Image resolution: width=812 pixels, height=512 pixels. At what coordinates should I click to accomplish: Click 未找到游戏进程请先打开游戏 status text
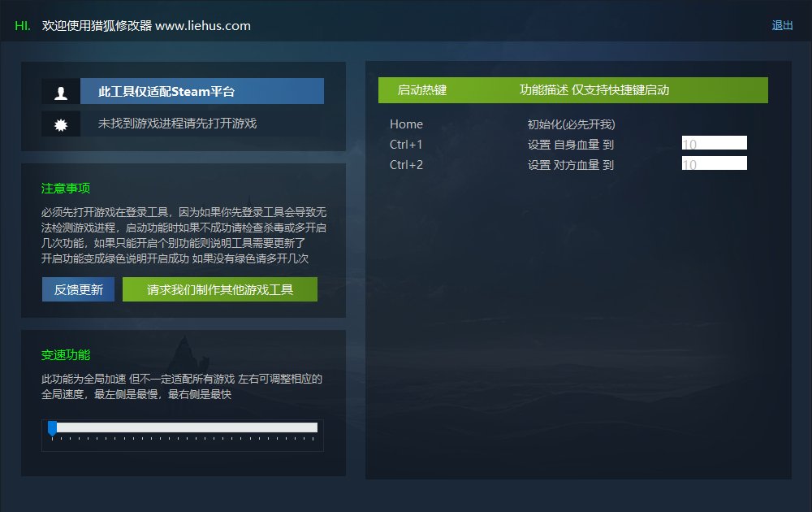(177, 124)
